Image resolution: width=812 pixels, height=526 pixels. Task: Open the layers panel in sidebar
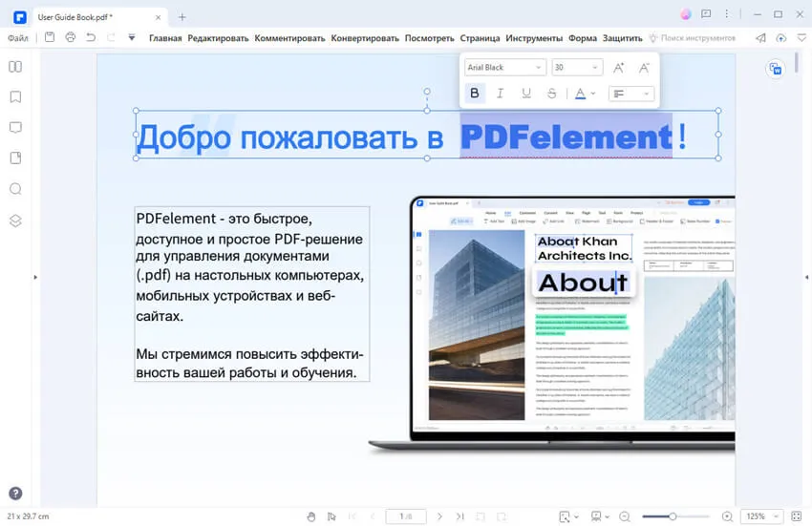(x=15, y=221)
